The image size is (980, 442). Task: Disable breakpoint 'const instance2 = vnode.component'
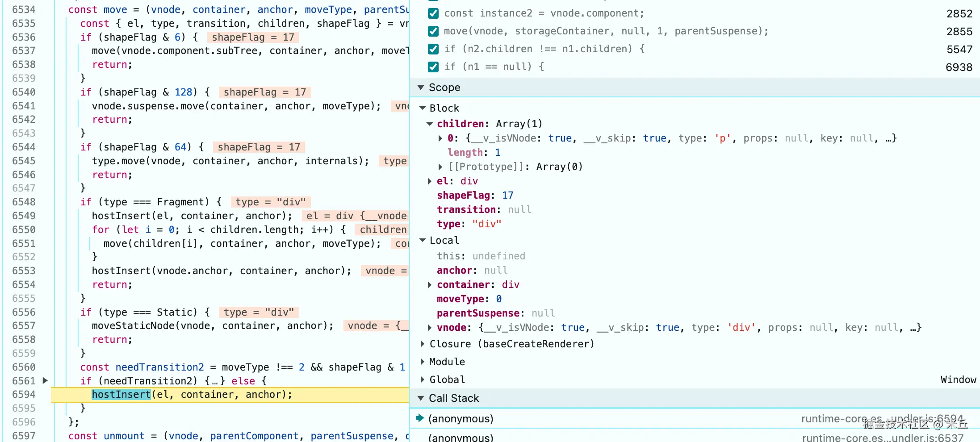[433, 13]
